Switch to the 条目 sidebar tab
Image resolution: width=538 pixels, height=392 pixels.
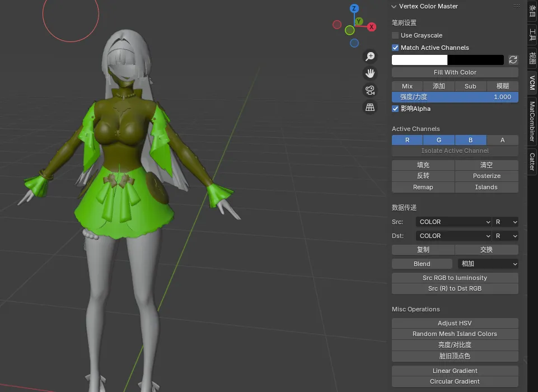click(532, 11)
